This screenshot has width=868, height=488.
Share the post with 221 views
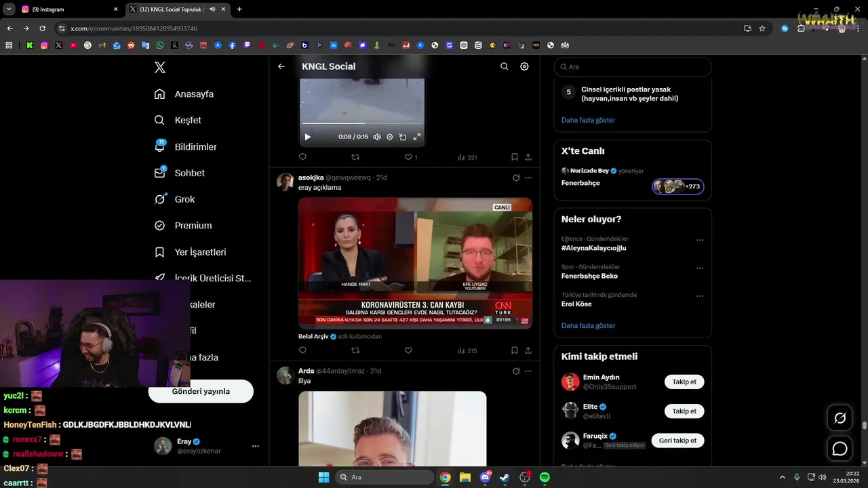tap(528, 157)
